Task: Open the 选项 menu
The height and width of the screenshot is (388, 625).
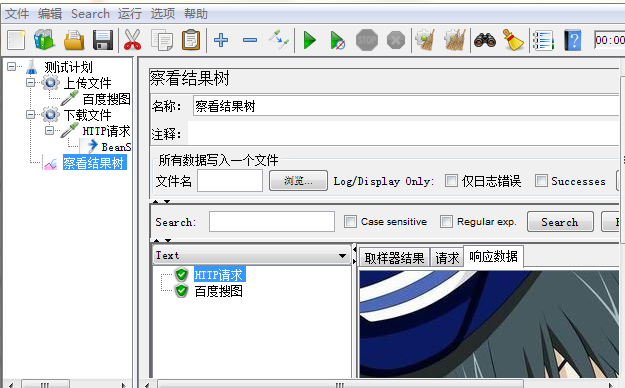Action: [163, 14]
